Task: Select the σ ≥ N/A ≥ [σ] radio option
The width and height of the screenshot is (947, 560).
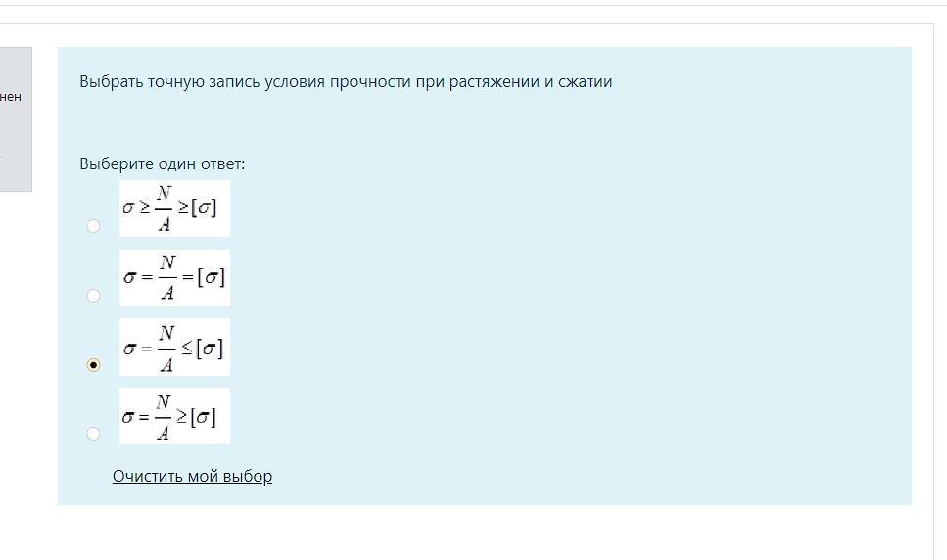Action: coord(93,226)
